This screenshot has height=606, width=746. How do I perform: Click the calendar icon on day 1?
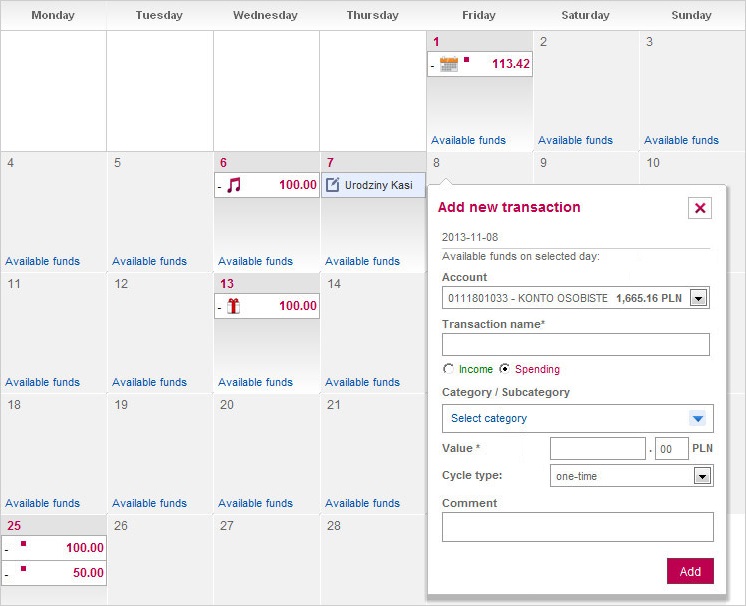pos(449,64)
